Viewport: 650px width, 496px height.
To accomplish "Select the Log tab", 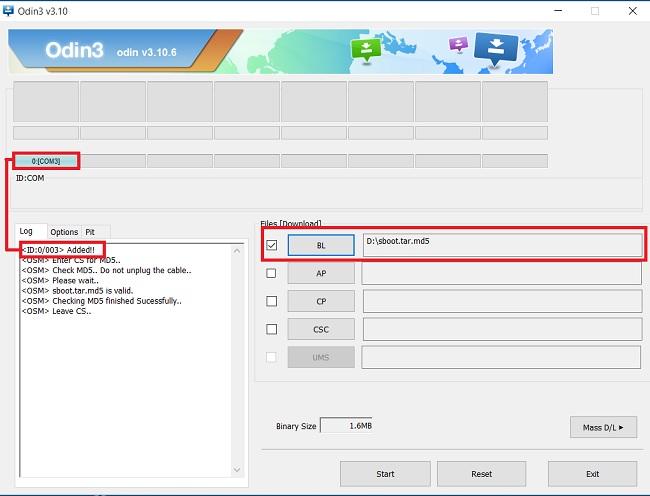I will pyautogui.click(x=26, y=232).
